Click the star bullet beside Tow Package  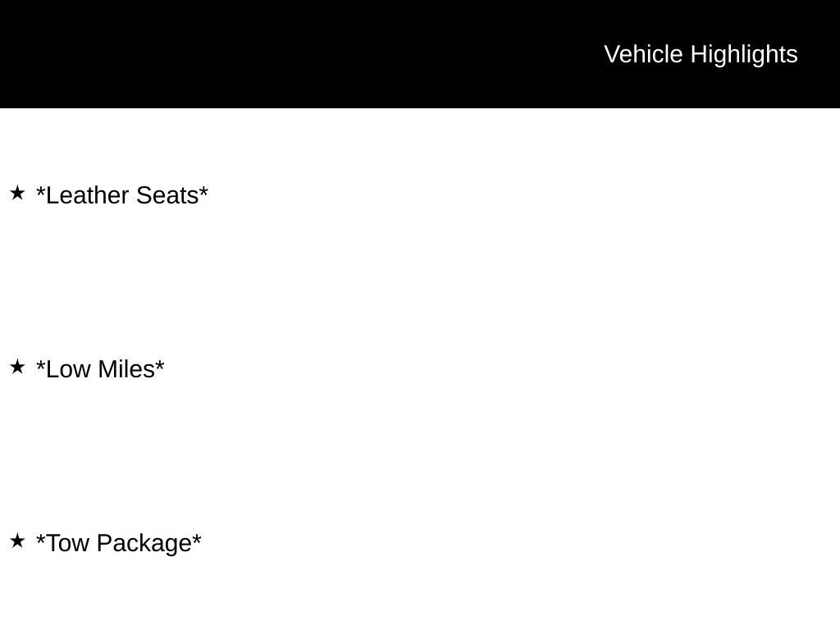click(x=18, y=541)
